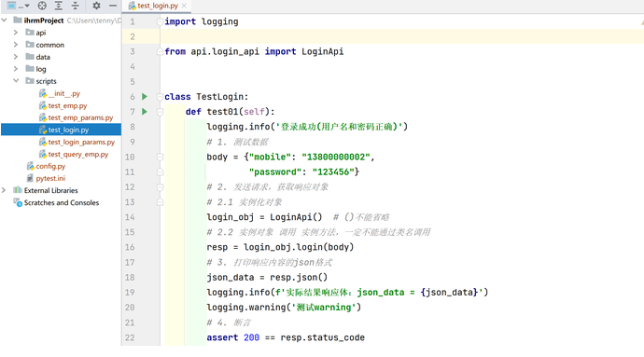This screenshot has height=357, width=644.
Task: Open __init__.py file
Action: click(x=64, y=93)
